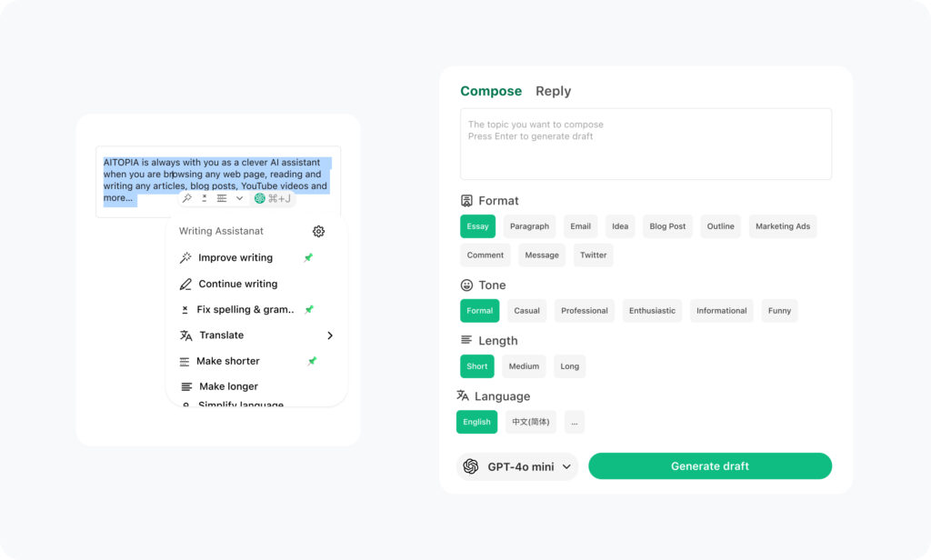This screenshot has width=931, height=560.
Task: Open Writing Assistant settings gear
Action: 318,231
